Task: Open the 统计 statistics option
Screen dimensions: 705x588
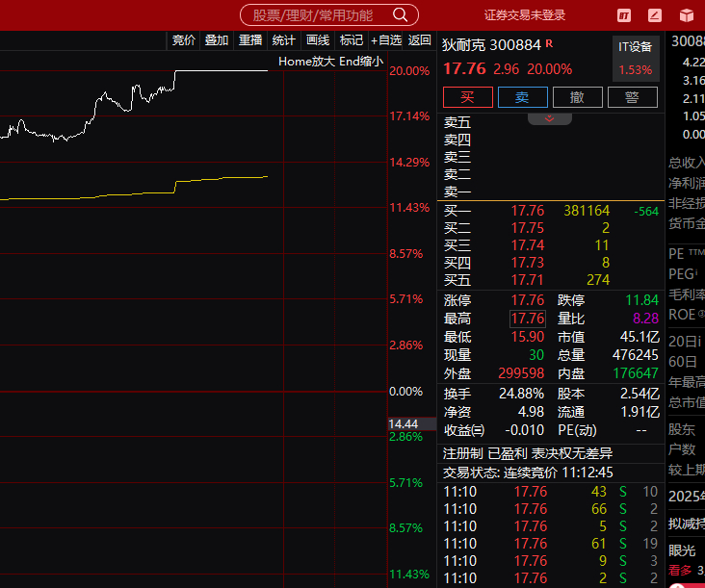Action: coord(284,40)
